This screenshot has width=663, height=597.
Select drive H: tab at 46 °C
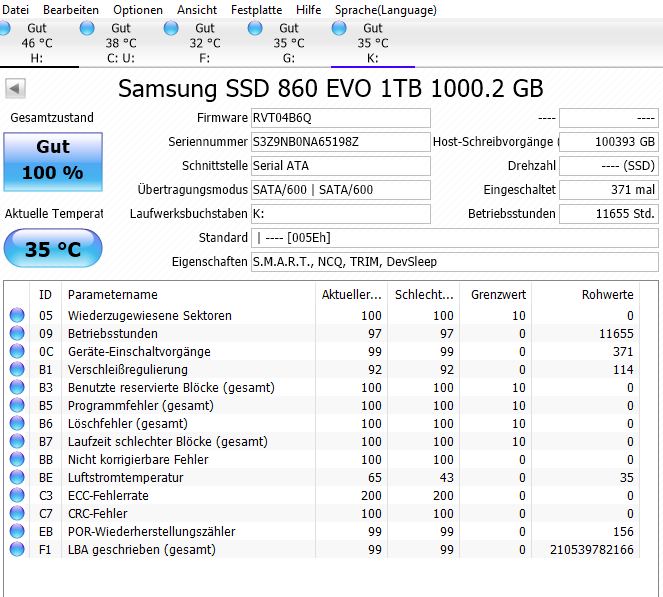tap(37, 43)
